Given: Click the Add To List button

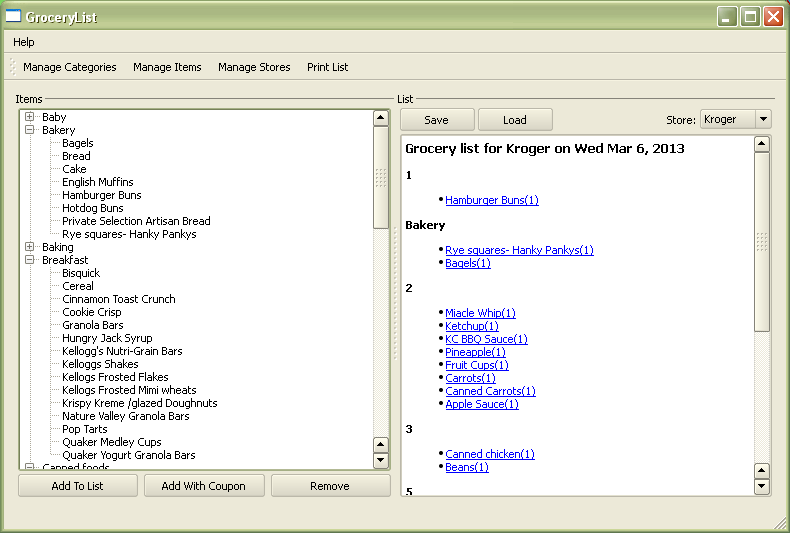Looking at the screenshot, I should tap(78, 486).
